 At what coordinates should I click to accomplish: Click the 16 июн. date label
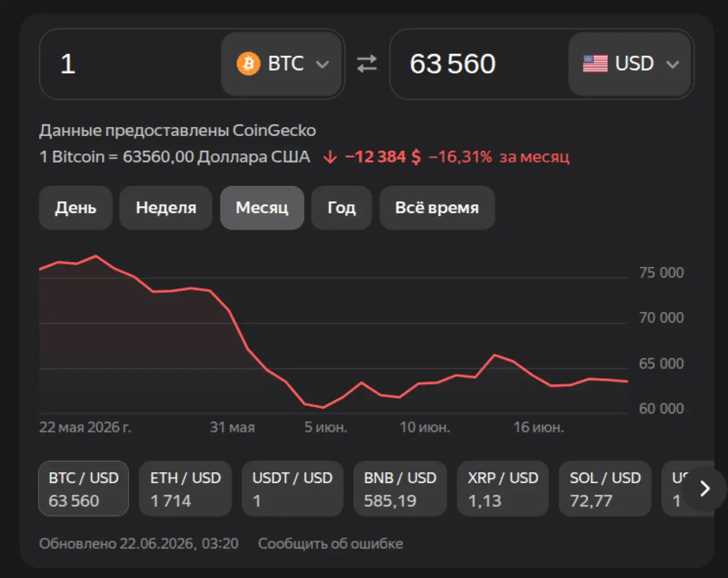539,427
